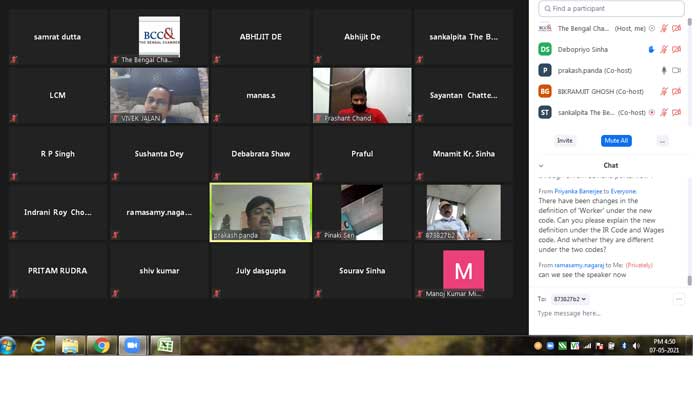This screenshot has width=700, height=394.
Task: Click prakash.panda's microphone icon in participants list
Action: click(664, 71)
